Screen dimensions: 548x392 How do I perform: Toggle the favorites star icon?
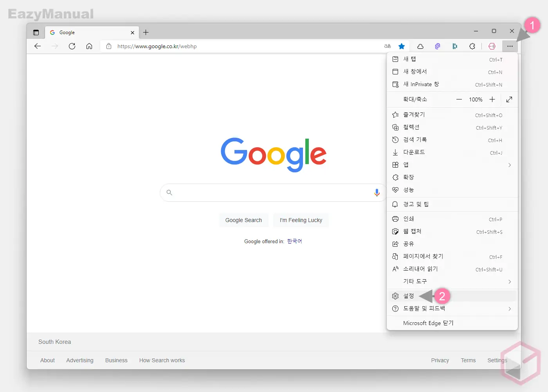click(402, 46)
